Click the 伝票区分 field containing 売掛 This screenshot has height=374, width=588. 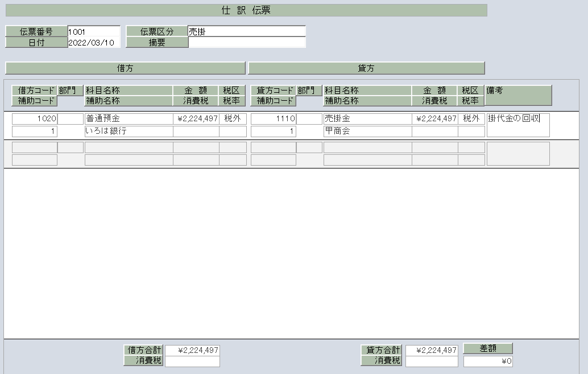pyautogui.click(x=246, y=32)
